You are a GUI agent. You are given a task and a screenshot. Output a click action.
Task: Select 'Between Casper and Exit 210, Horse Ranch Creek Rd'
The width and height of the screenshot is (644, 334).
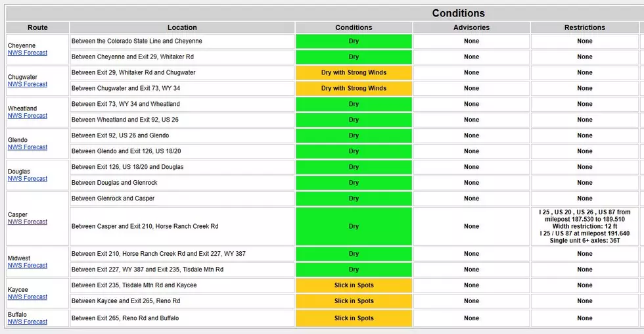tap(145, 226)
